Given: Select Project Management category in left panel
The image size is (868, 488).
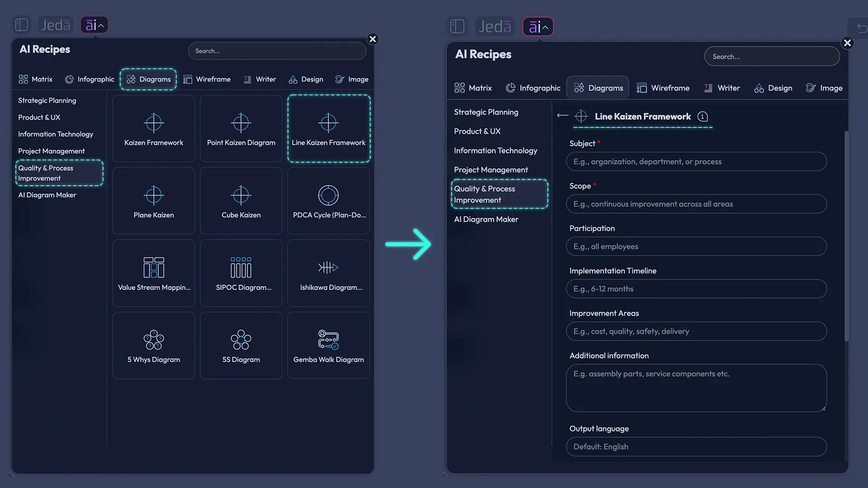Looking at the screenshot, I should point(51,151).
